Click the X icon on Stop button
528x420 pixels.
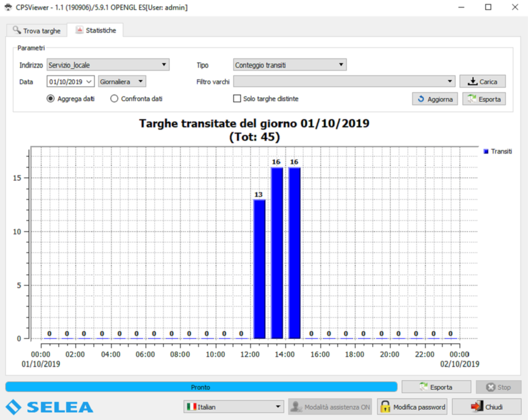(491, 388)
